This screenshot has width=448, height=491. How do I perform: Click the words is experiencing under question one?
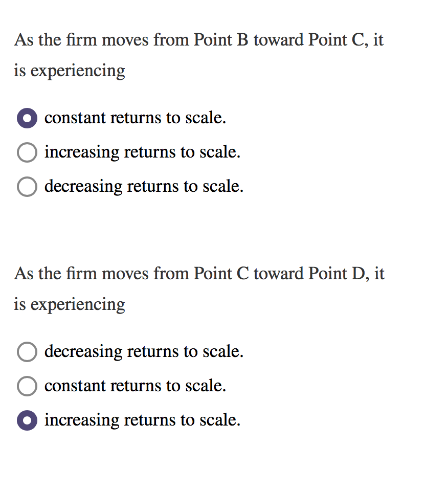pos(69,71)
